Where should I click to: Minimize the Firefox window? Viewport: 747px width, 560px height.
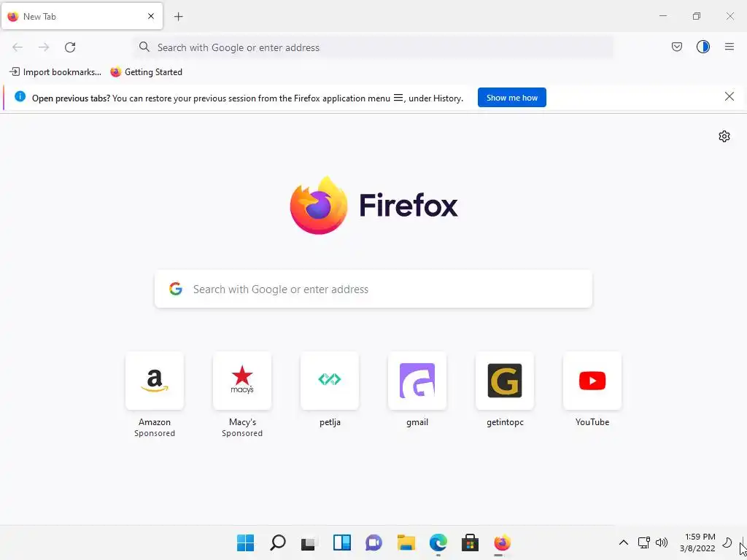pyautogui.click(x=662, y=16)
